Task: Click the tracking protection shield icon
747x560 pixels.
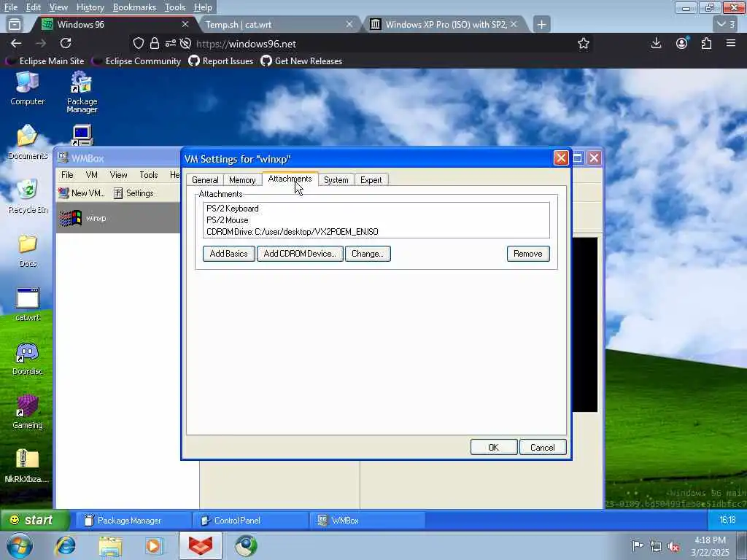Action: (138, 43)
